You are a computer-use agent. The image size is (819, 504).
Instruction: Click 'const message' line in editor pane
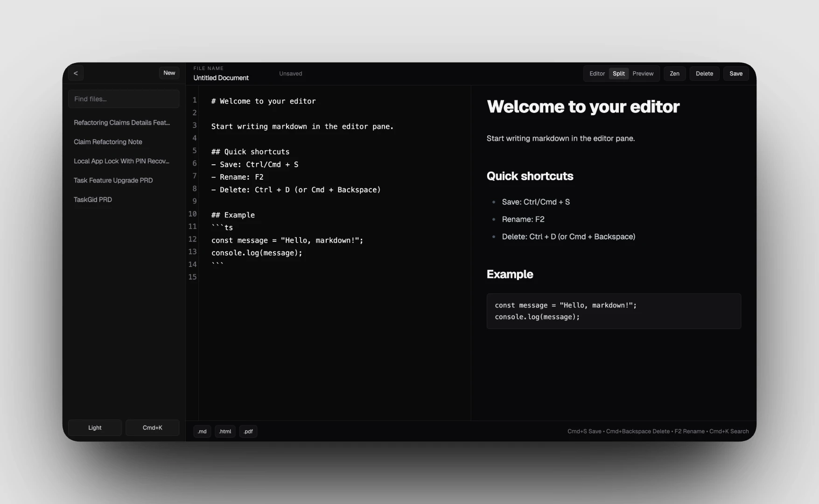point(287,240)
